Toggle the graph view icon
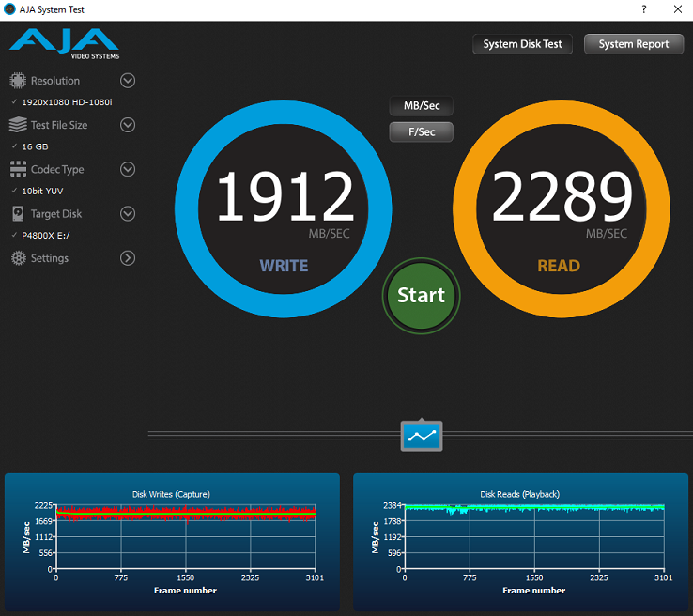 422,436
